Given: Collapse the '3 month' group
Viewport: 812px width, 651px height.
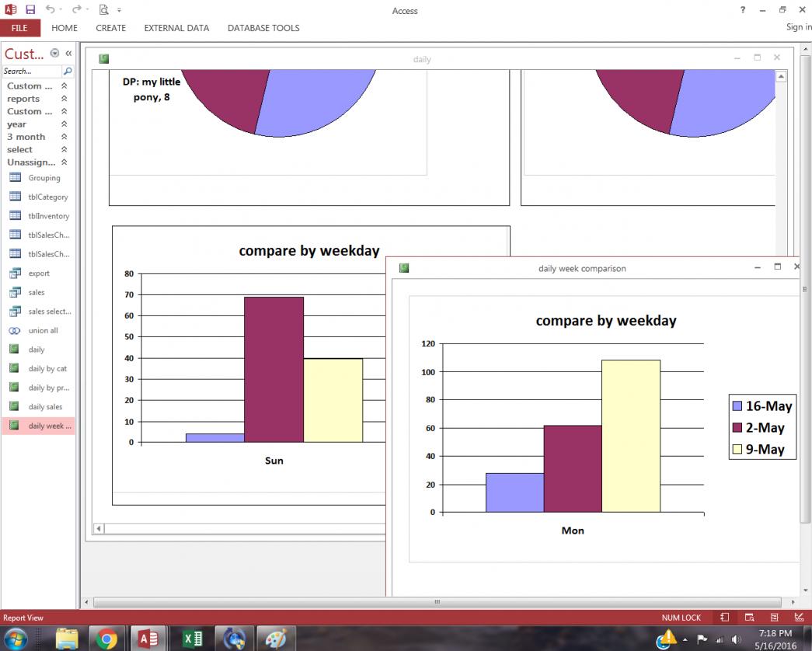Looking at the screenshot, I should 64,137.
